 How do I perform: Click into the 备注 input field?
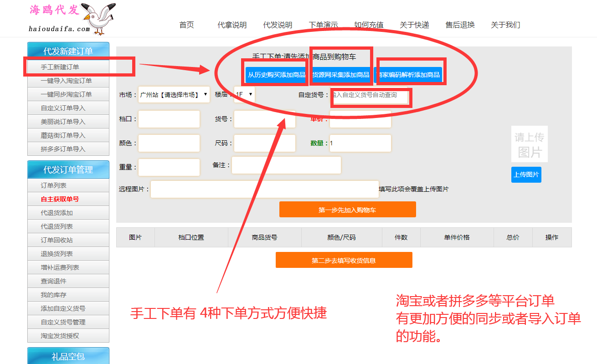[286, 165]
